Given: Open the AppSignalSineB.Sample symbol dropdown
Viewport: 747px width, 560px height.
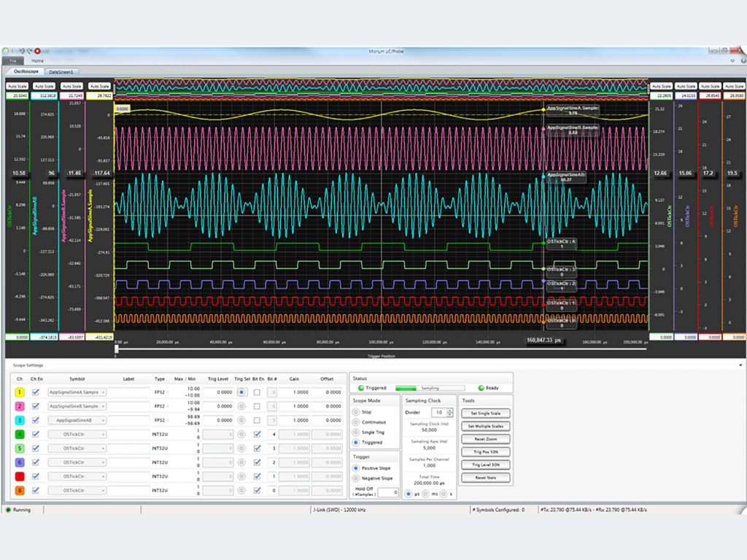Looking at the screenshot, I should (77, 406).
